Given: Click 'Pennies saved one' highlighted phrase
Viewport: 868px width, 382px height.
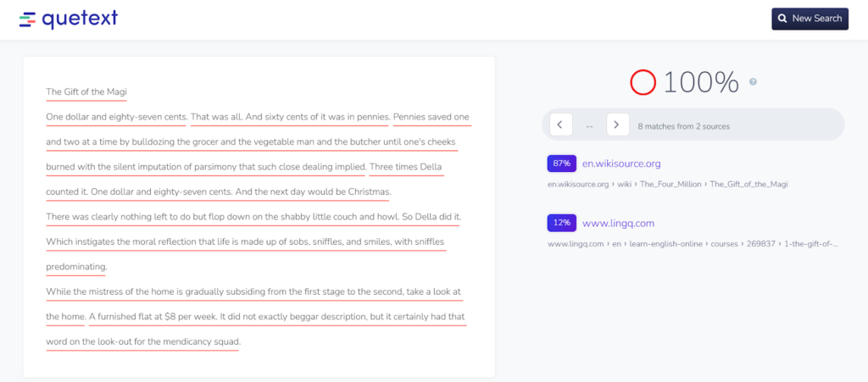Looking at the screenshot, I should (431, 117).
